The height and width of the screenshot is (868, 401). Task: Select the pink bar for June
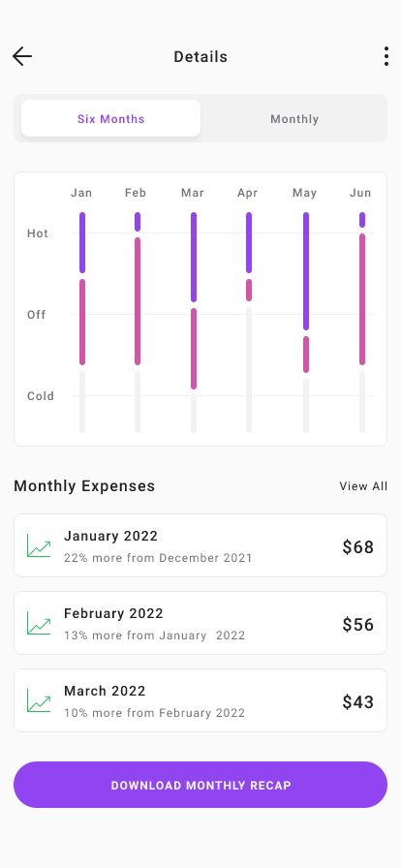[x=362, y=299]
